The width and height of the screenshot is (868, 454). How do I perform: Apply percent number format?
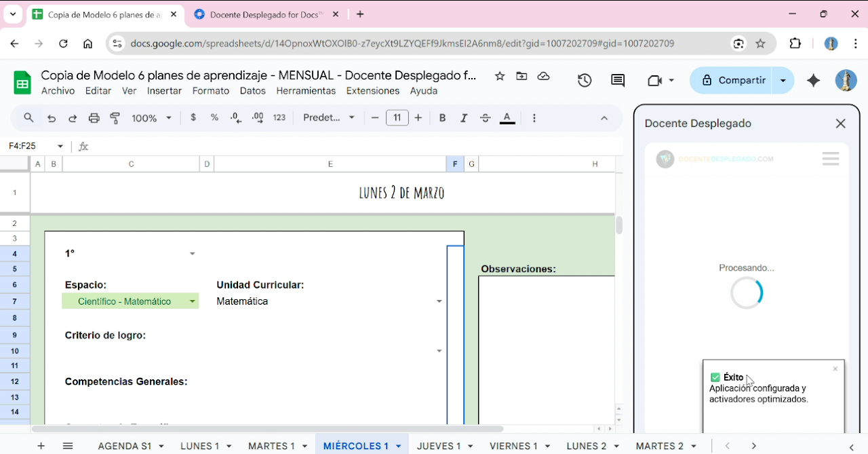coord(214,117)
